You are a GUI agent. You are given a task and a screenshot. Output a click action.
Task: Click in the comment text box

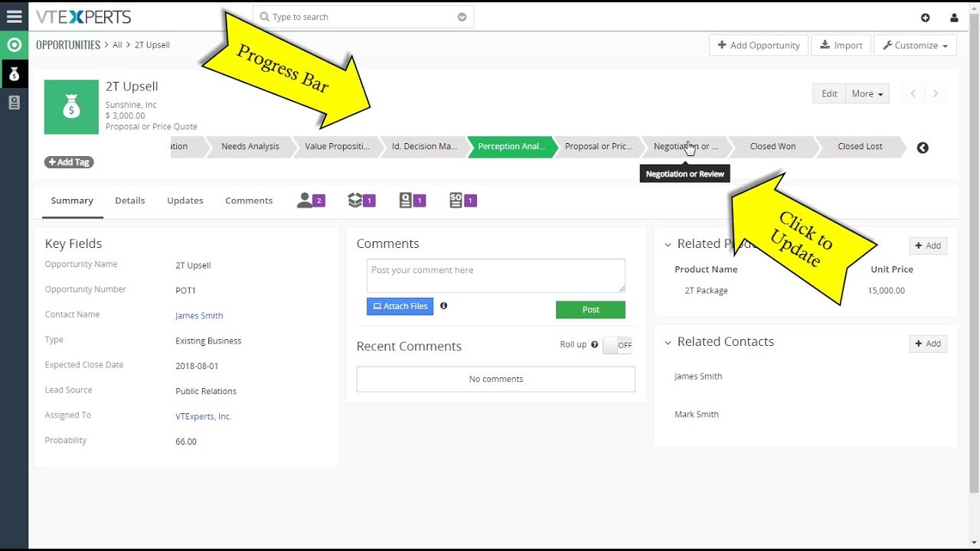(x=496, y=275)
